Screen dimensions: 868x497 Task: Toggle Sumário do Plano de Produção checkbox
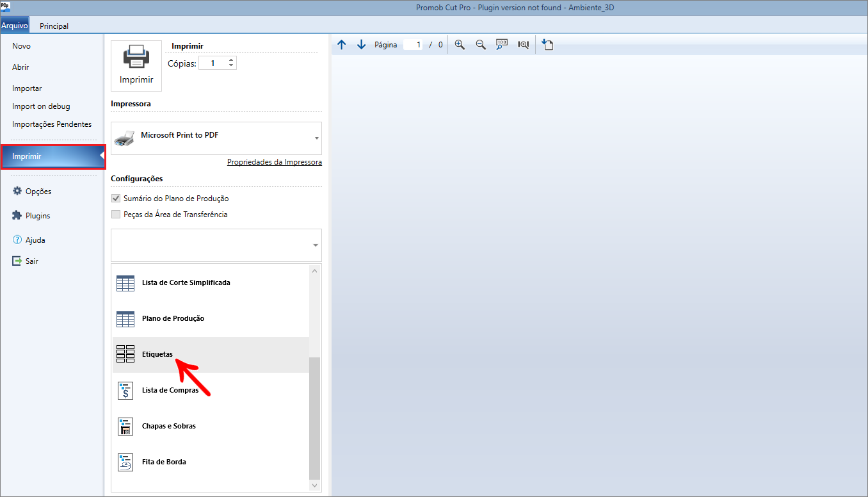116,199
